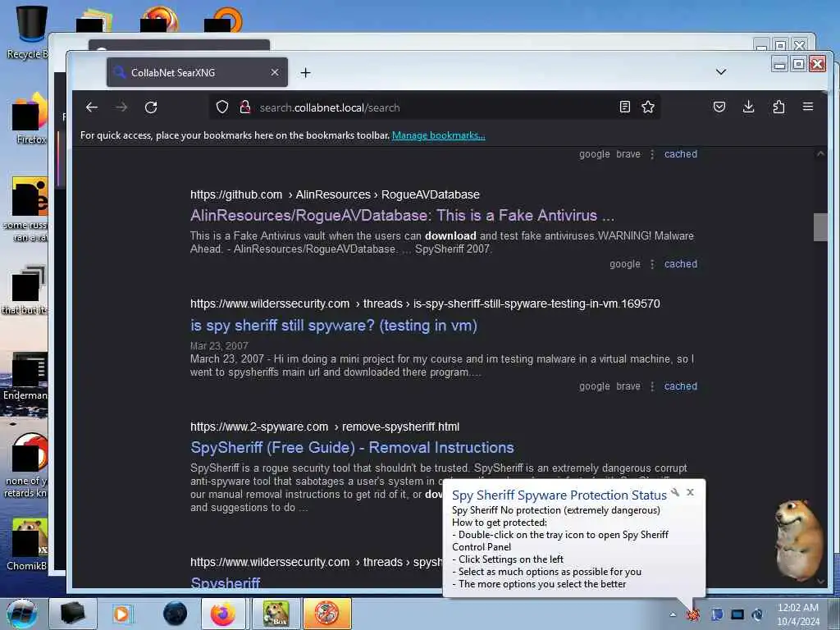Open a new browser tab

point(305,72)
